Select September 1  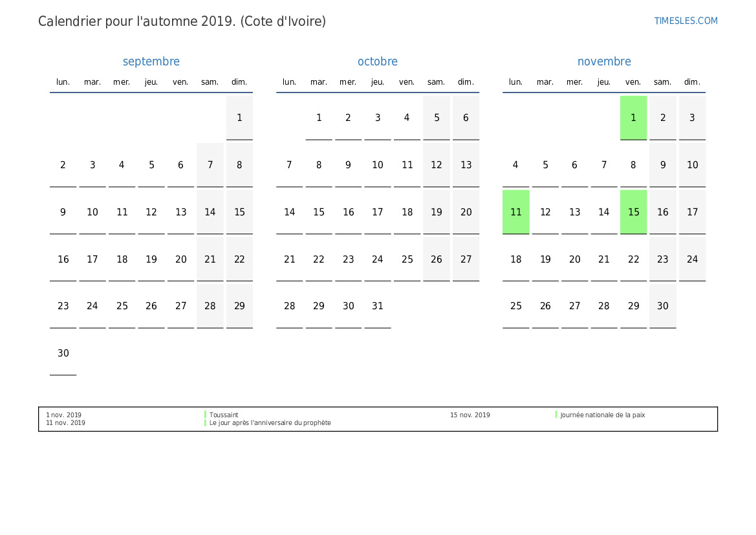point(240,118)
